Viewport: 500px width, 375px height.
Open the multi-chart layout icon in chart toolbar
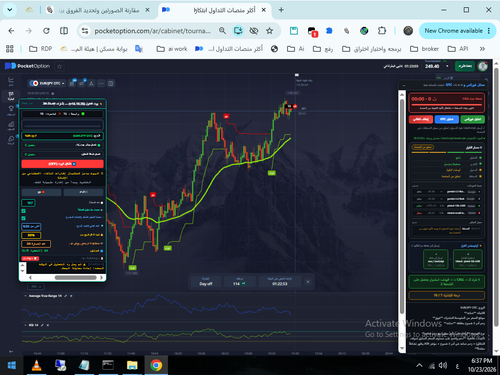click(x=111, y=83)
